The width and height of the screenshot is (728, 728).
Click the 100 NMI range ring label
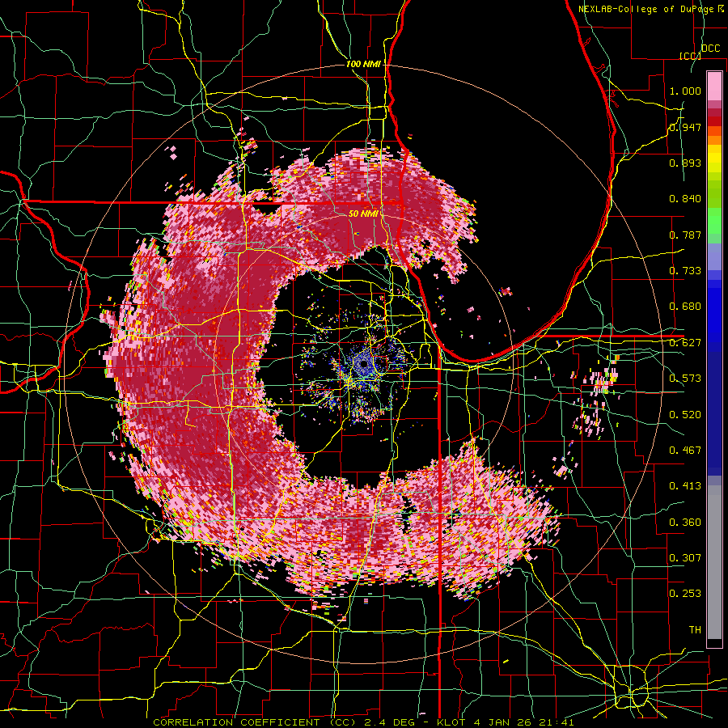pyautogui.click(x=363, y=64)
